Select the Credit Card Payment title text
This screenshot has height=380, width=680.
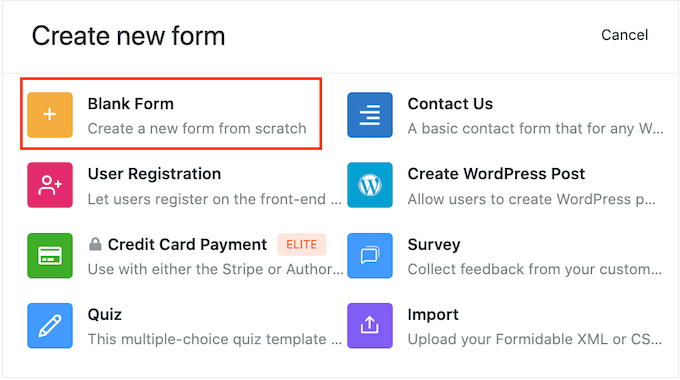click(187, 245)
